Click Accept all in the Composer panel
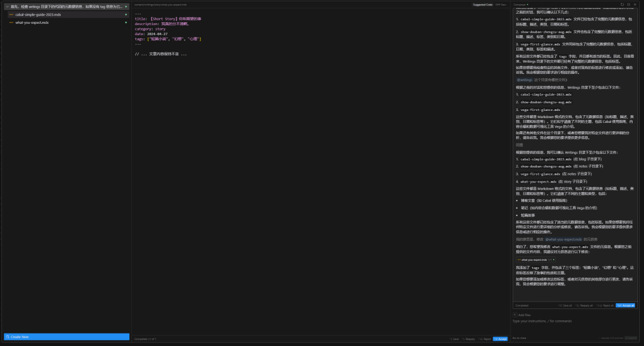The width and height of the screenshot is (644, 346). 626,305
